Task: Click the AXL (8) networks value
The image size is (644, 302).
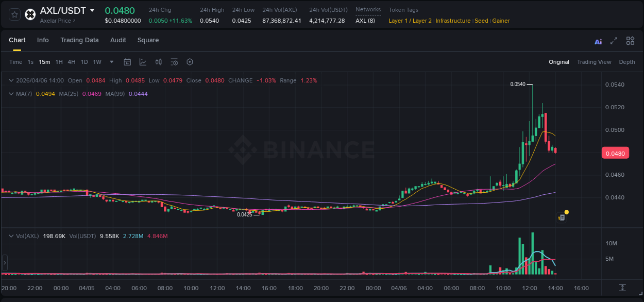Action: [365, 21]
